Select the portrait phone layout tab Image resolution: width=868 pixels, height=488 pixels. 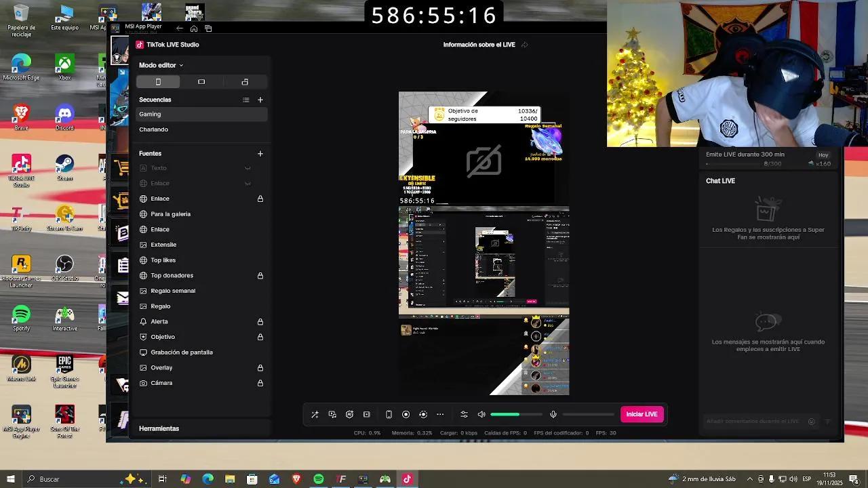tap(158, 82)
